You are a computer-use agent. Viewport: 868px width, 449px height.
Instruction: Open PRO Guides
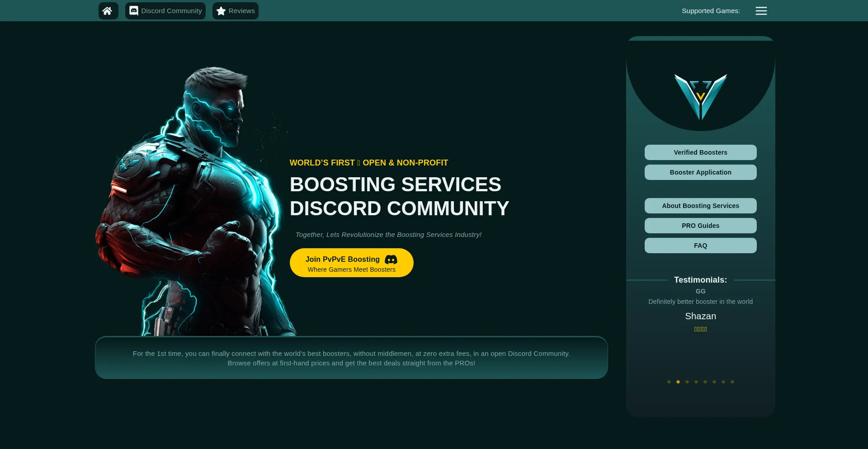click(x=700, y=226)
